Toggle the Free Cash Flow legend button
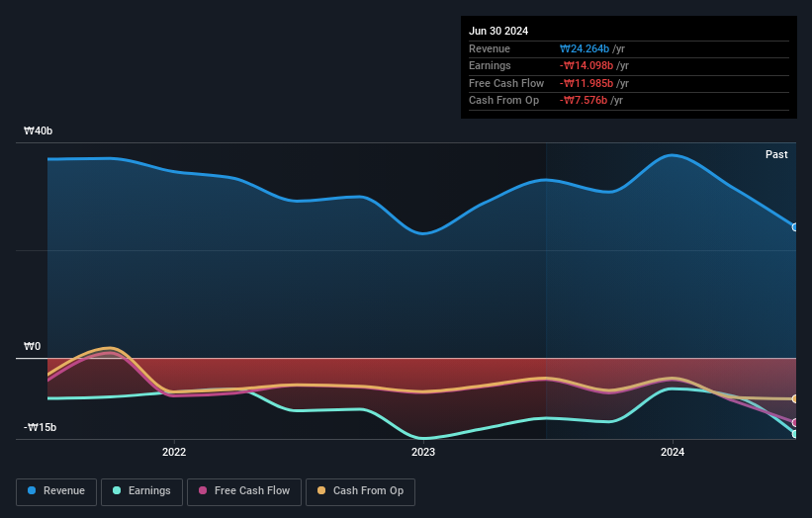 pyautogui.click(x=244, y=491)
